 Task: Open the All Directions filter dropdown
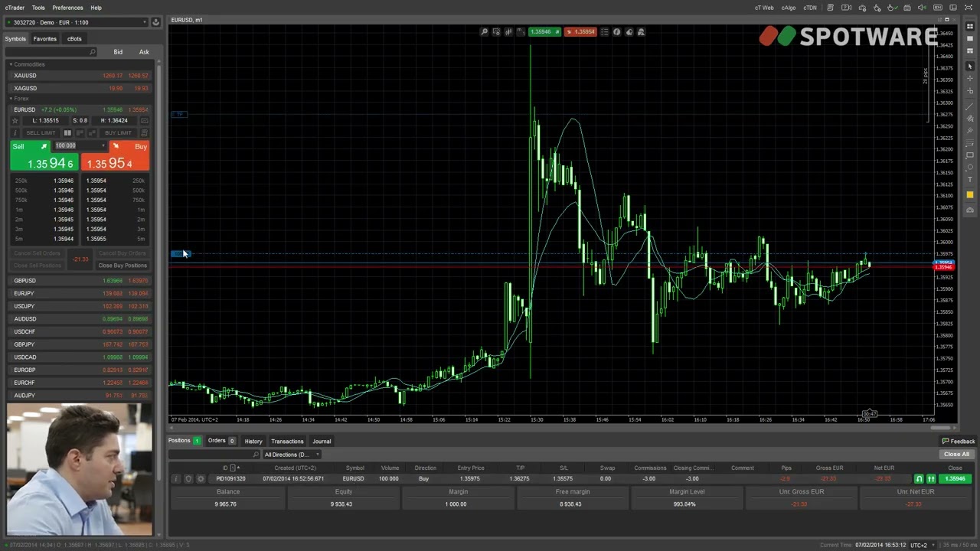292,455
